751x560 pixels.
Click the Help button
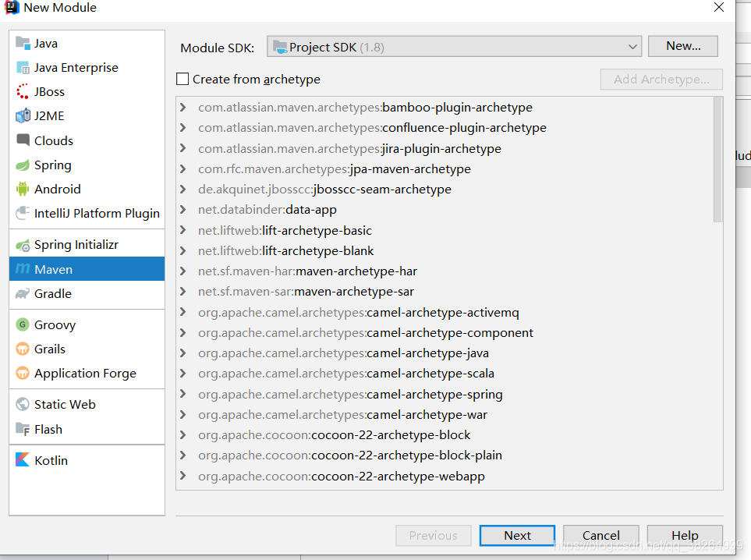coord(685,535)
